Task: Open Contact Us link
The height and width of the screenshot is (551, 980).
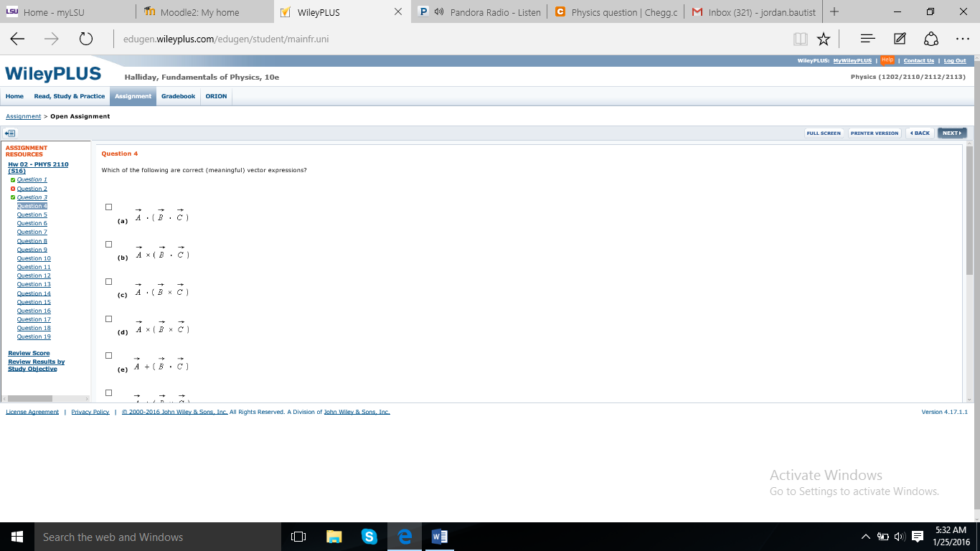Action: (x=919, y=61)
